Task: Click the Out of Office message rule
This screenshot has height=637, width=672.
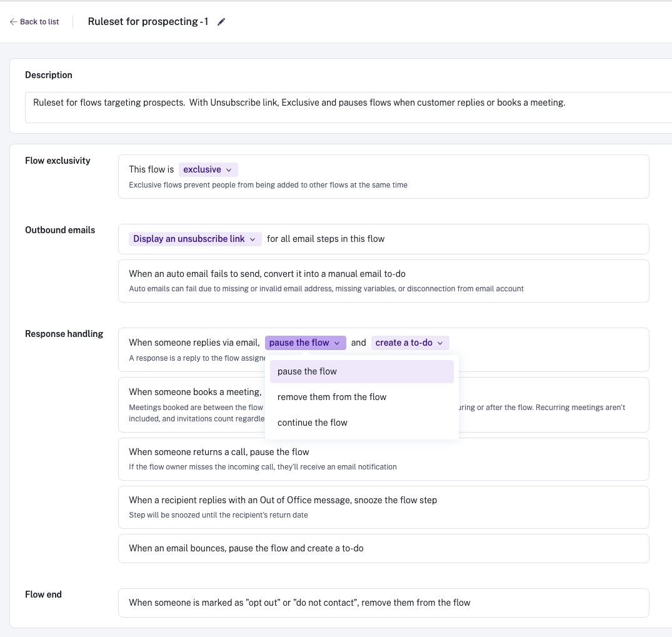Action: [x=384, y=507]
